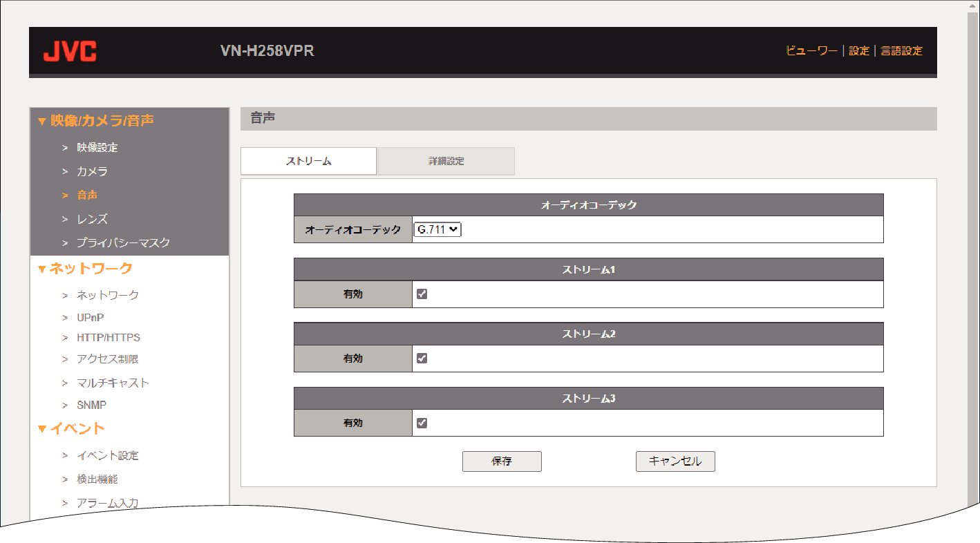Toggle the ストリーム3 有効 checkbox

pos(422,423)
